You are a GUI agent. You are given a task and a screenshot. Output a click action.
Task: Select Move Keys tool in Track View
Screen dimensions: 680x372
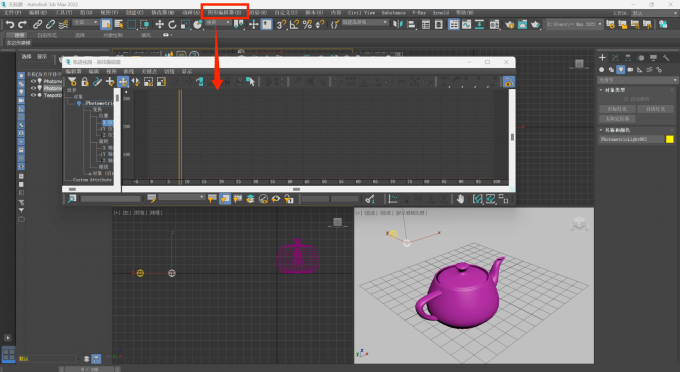(x=123, y=82)
